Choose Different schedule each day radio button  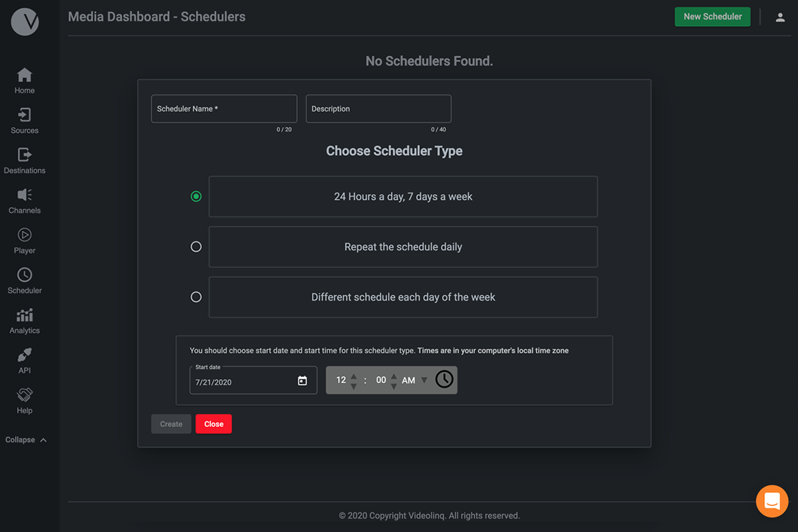click(196, 297)
